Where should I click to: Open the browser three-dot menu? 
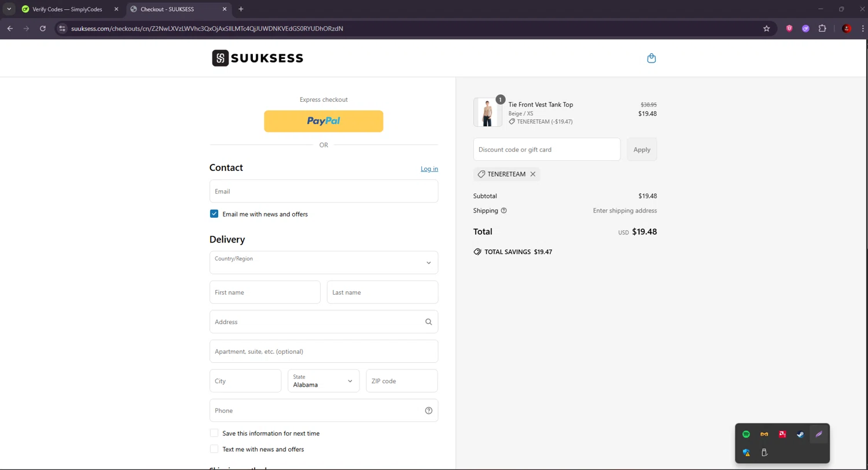[x=862, y=28]
